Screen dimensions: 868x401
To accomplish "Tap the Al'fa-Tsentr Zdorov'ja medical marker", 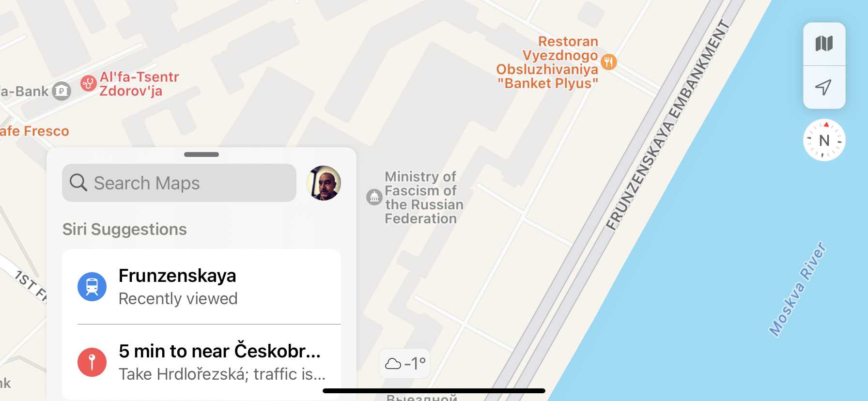I will click(x=88, y=83).
